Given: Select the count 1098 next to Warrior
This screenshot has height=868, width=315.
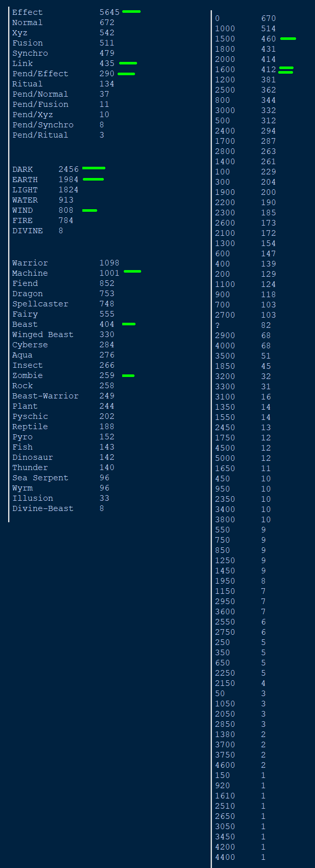Looking at the screenshot, I should [109, 263].
